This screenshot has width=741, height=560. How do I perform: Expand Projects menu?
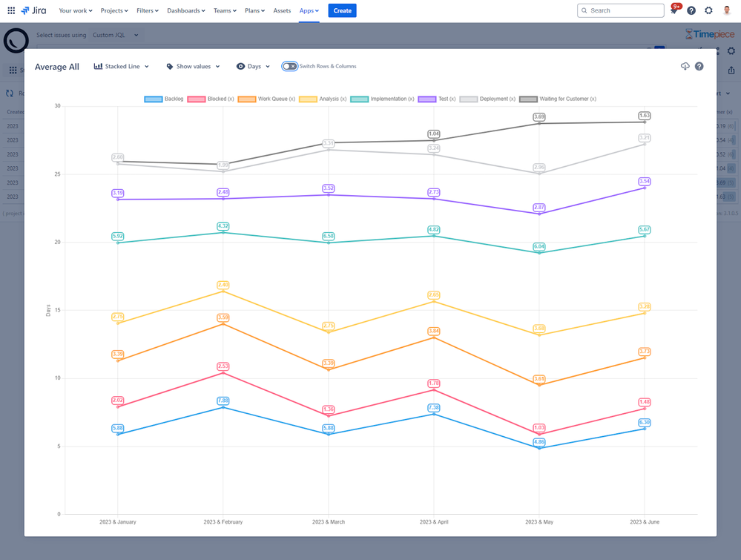coord(114,10)
